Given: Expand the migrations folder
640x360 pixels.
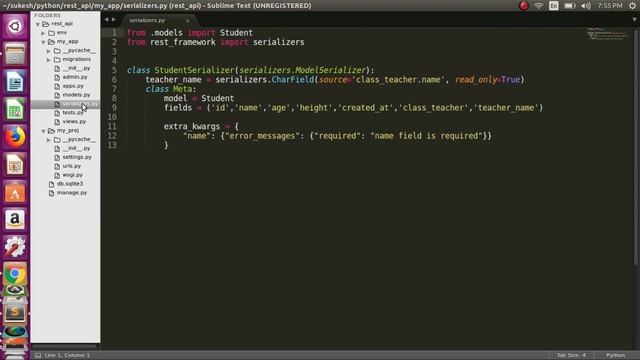Looking at the screenshot, I should click(x=49, y=60).
